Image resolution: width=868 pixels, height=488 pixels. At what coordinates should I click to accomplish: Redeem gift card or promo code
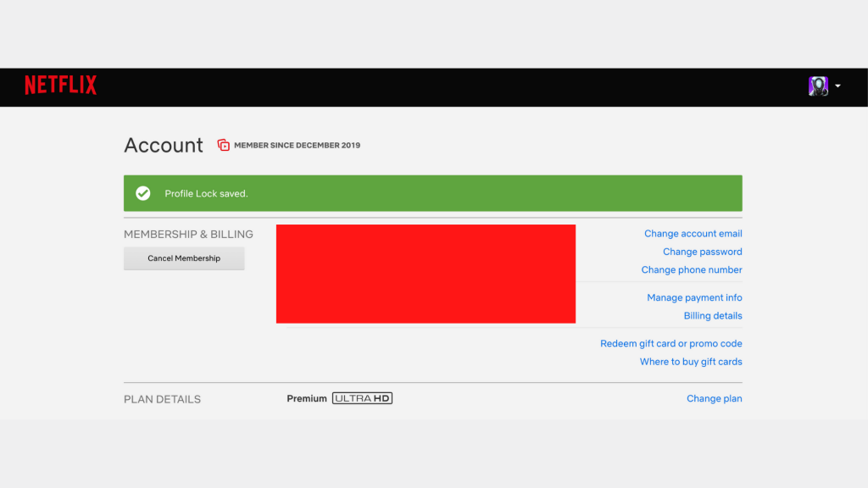[671, 344]
